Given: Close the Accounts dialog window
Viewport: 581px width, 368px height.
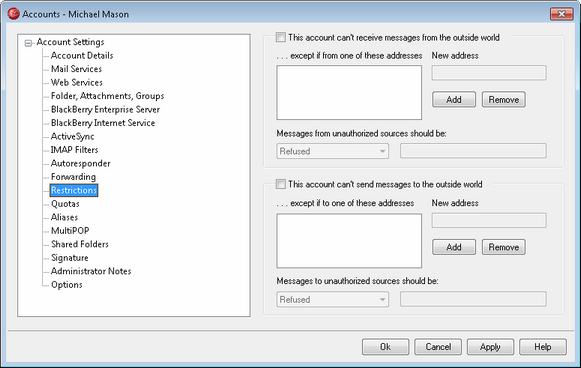Looking at the screenshot, I should click(x=561, y=14).
